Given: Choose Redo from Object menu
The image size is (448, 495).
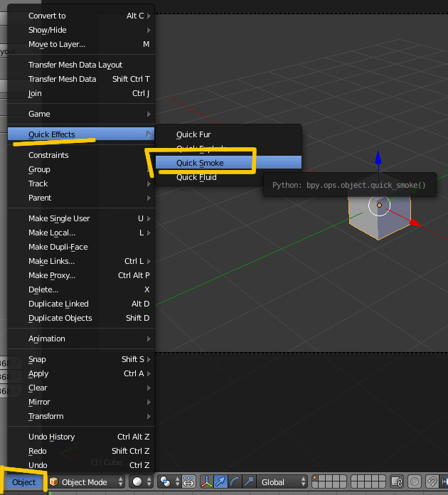Looking at the screenshot, I should [x=81, y=451].
